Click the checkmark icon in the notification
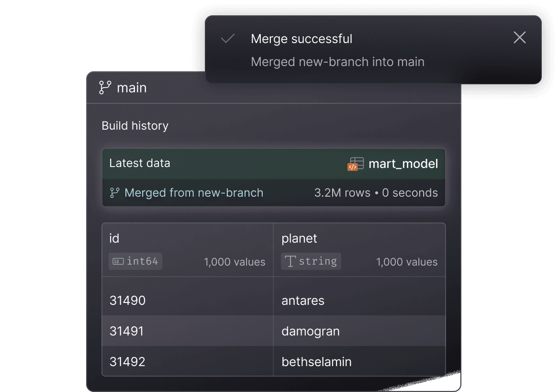 pyautogui.click(x=228, y=39)
